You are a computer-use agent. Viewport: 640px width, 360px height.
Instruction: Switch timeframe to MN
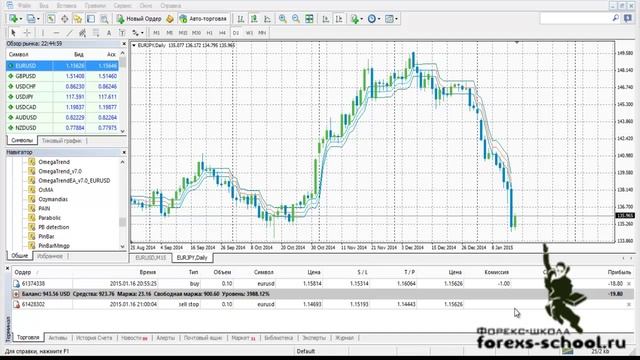pyautogui.click(x=262, y=33)
